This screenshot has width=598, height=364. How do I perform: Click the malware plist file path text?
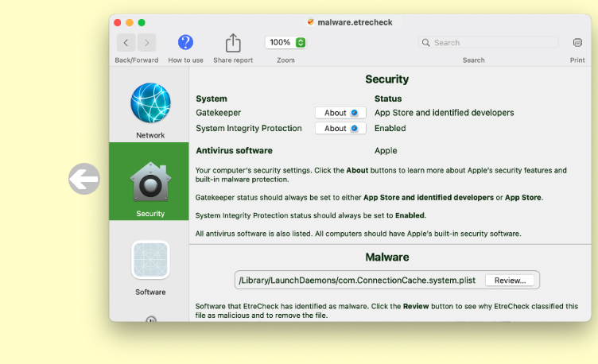357,281
